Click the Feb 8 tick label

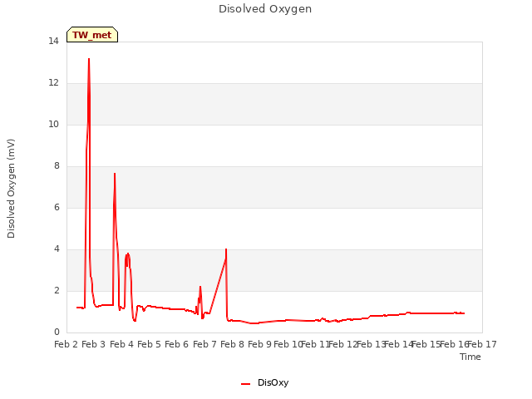point(232,344)
